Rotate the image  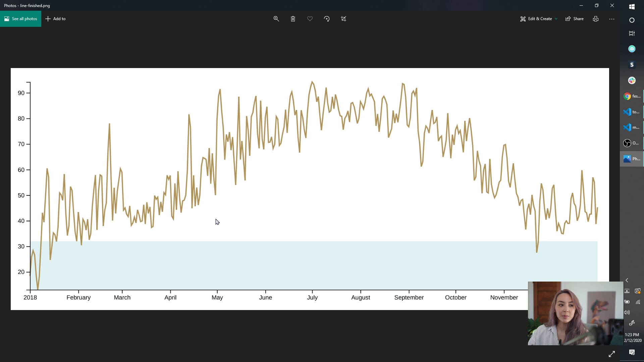(x=327, y=19)
